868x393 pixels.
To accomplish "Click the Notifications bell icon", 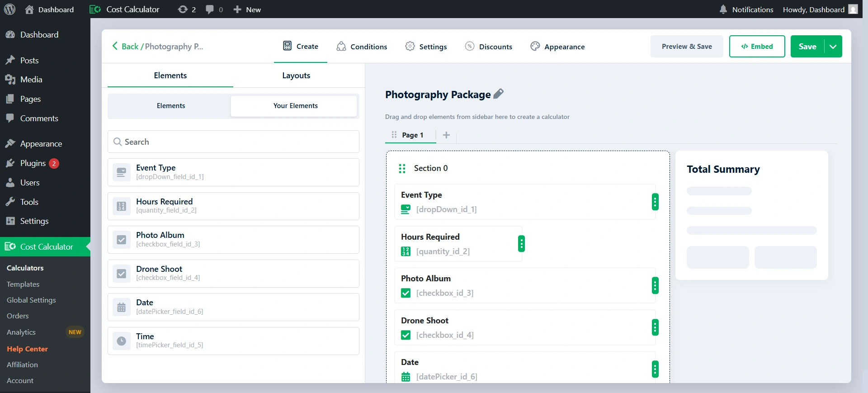I will click(723, 9).
